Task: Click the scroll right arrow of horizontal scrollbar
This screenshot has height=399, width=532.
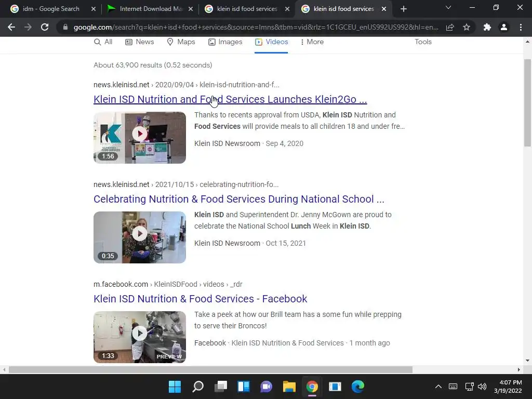Action: tap(519, 369)
